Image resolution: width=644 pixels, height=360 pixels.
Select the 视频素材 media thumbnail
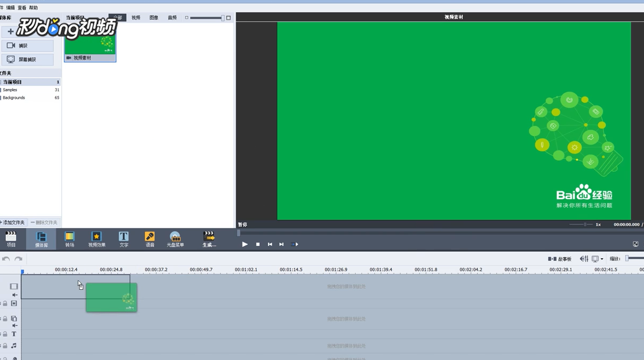click(90, 42)
